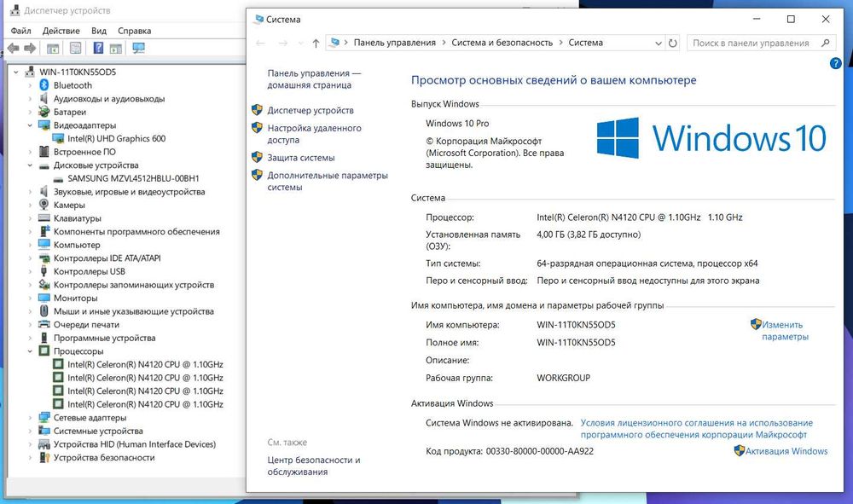Collapse the Процессоры node
853x504 pixels.
[x=30, y=351]
